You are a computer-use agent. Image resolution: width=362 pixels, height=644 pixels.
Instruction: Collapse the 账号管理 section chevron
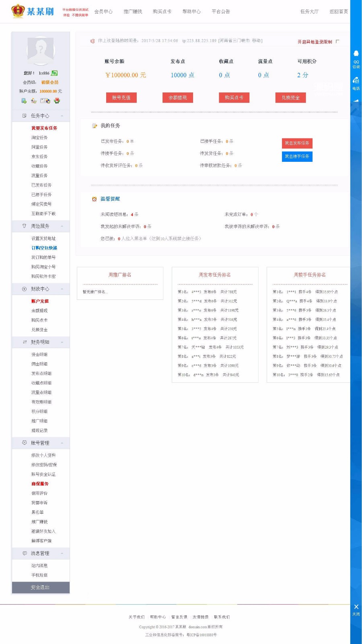coord(62,443)
